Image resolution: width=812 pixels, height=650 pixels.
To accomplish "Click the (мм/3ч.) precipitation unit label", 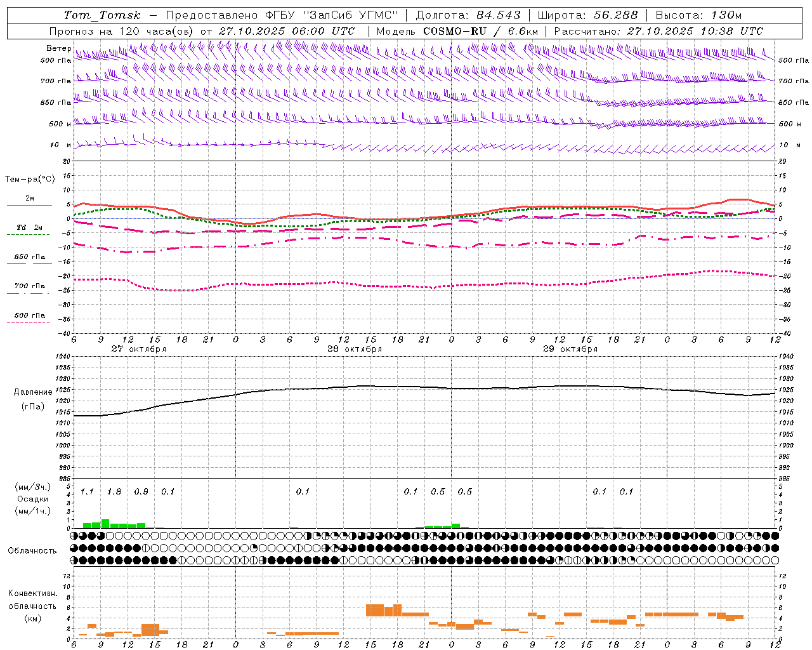I will coord(33,487).
